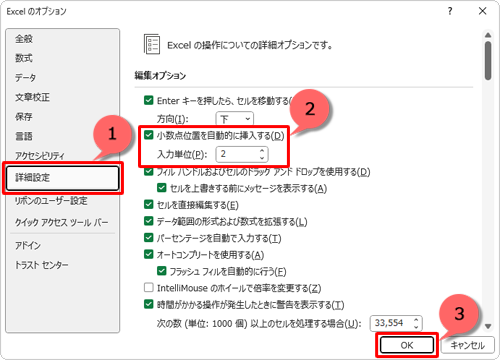Toggle フラッシュ フィルを自動的に行う
Screen dimensions: 500x360
(162, 271)
